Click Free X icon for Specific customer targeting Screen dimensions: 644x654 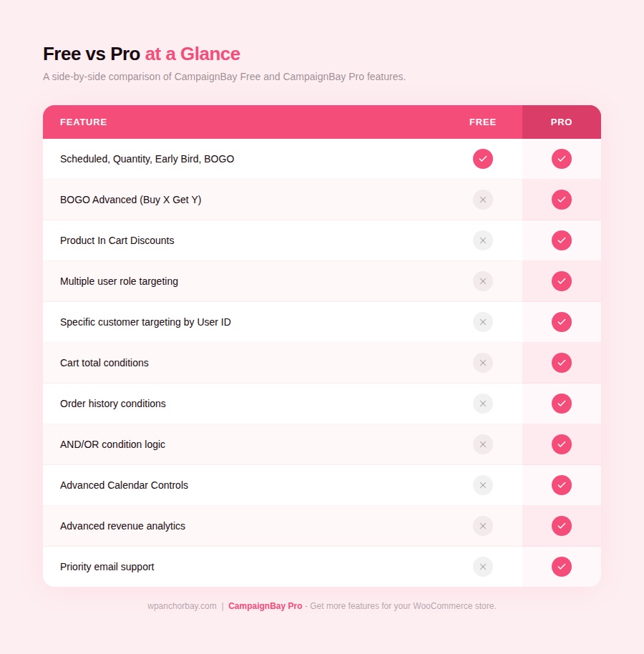point(483,322)
